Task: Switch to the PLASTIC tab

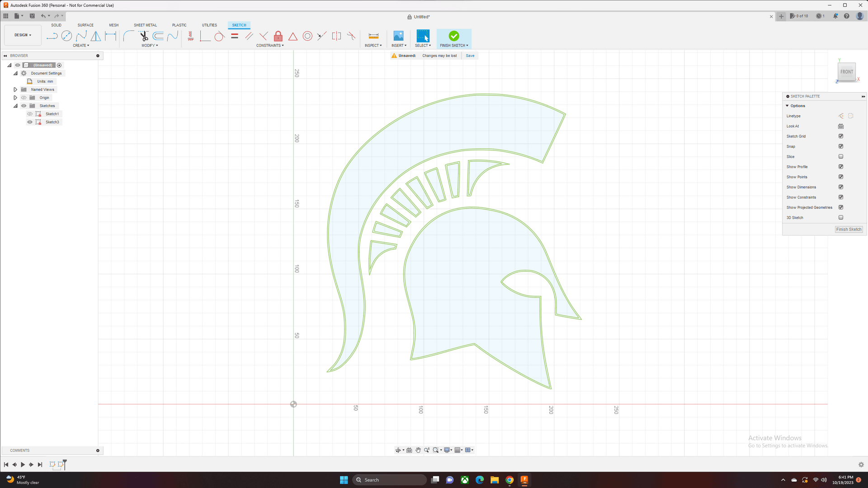Action: coord(179,25)
